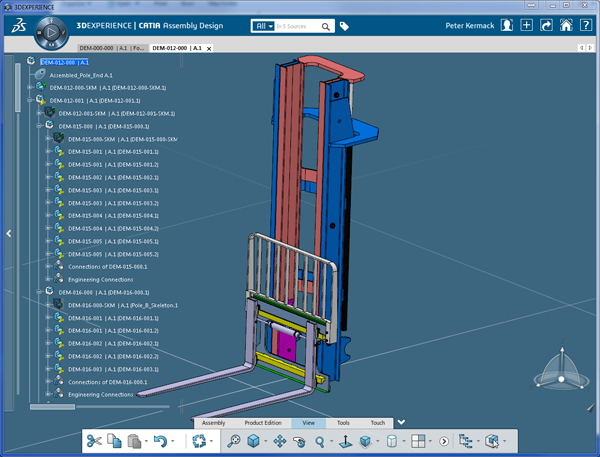
Task: Expand the DEM-012-000-SKM tree node
Action: pos(30,87)
